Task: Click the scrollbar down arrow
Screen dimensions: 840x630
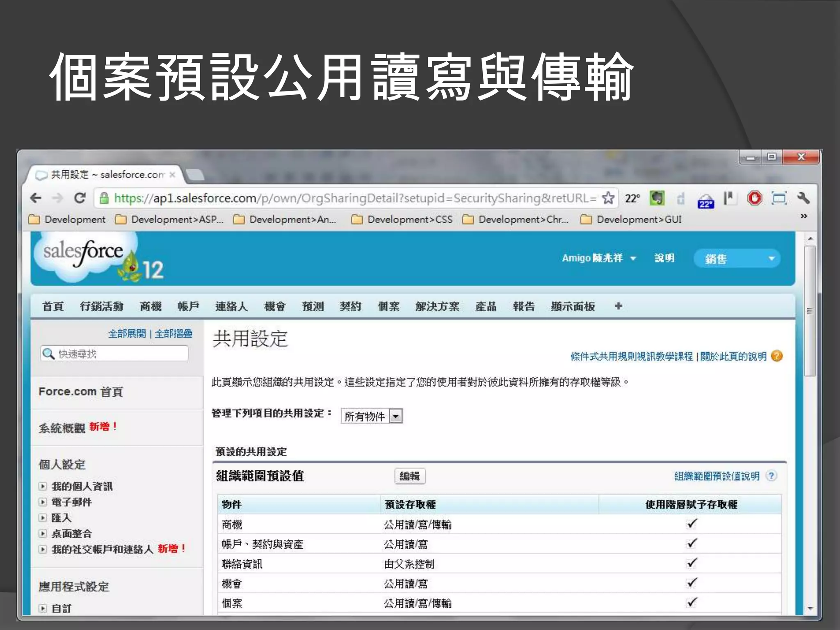Action: pyautogui.click(x=810, y=608)
